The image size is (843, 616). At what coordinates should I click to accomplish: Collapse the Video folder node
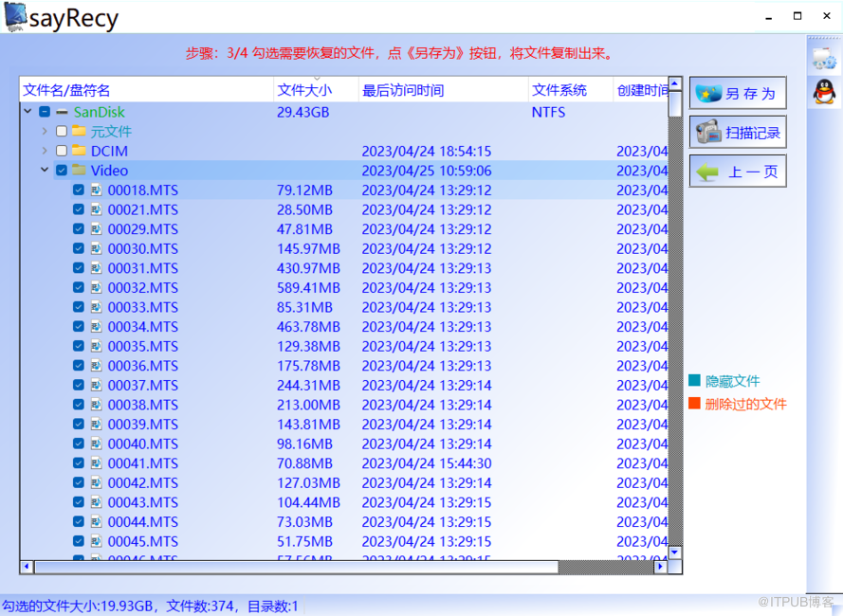(x=45, y=170)
